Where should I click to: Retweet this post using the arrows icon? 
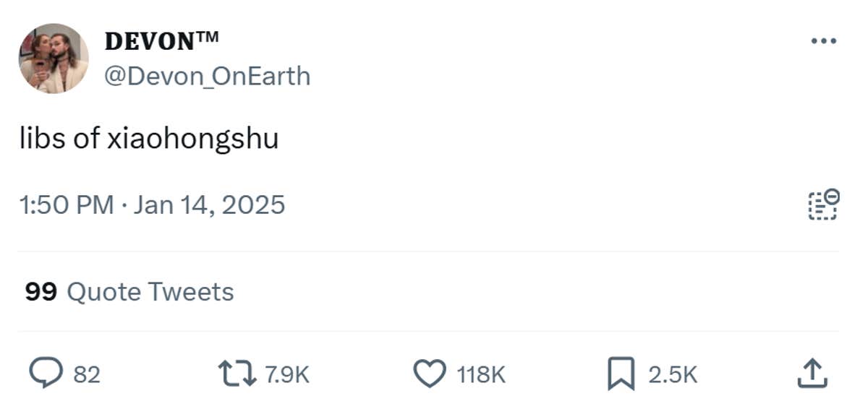tap(235, 373)
